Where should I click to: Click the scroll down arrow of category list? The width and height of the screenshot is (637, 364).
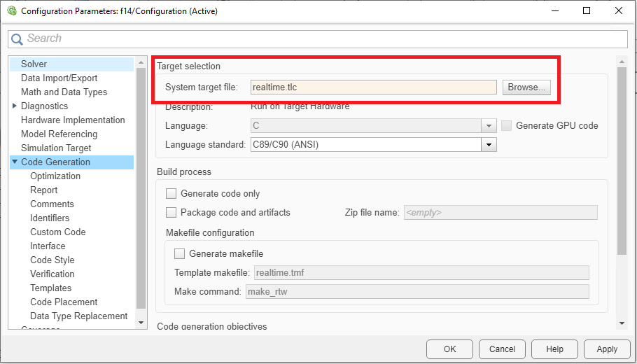tap(141, 322)
